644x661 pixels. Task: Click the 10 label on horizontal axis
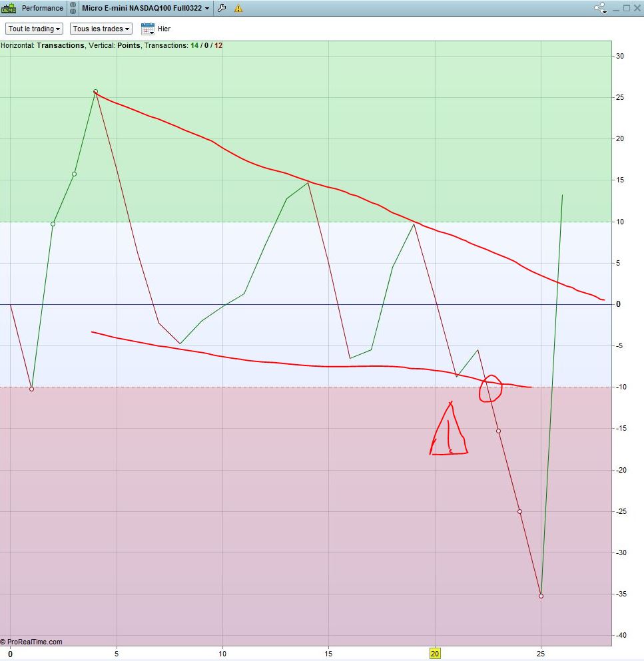[x=222, y=654]
